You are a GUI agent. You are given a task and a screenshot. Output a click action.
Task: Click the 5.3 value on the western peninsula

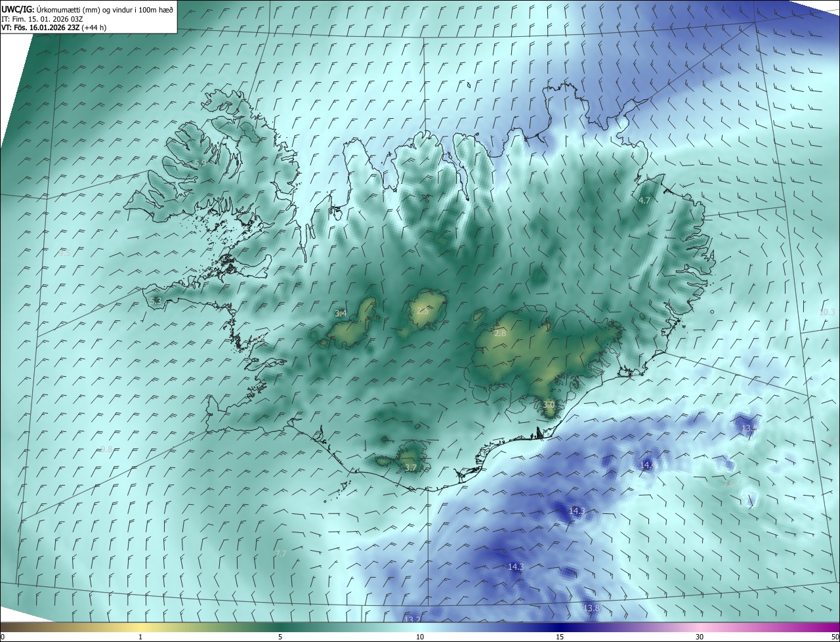coord(156,301)
